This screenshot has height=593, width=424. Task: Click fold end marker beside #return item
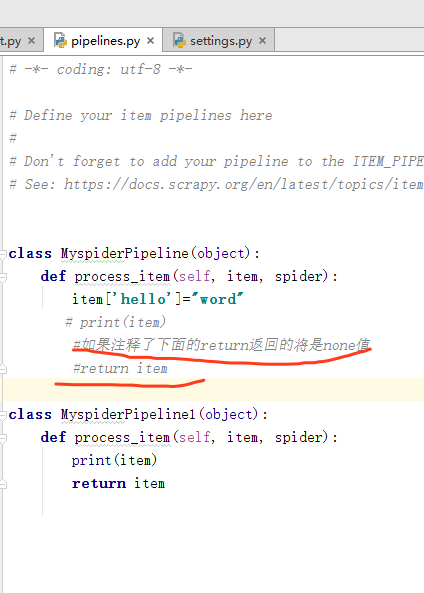pos(3,369)
